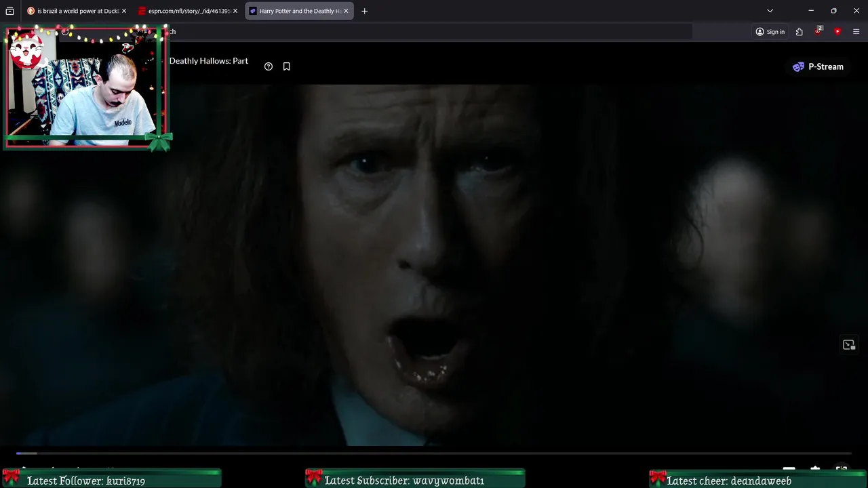Image resolution: width=868 pixels, height=488 pixels.
Task: Open the Extensions puzzle icon
Action: click(x=800, y=31)
